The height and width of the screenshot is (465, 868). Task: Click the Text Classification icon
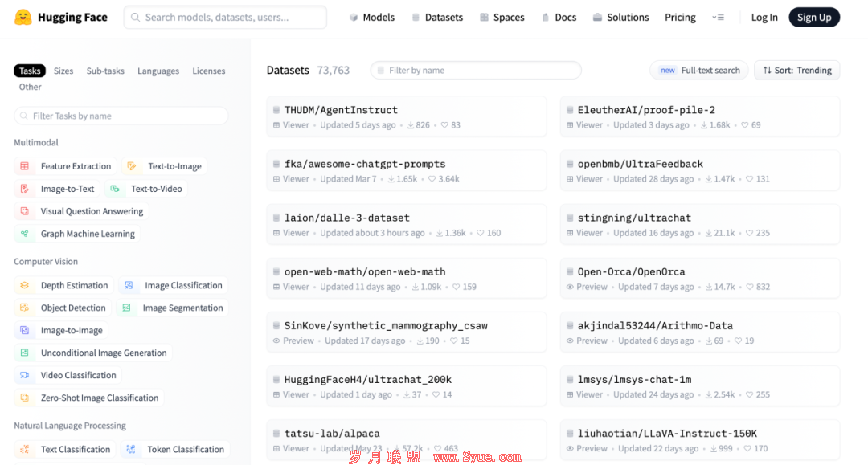point(24,449)
